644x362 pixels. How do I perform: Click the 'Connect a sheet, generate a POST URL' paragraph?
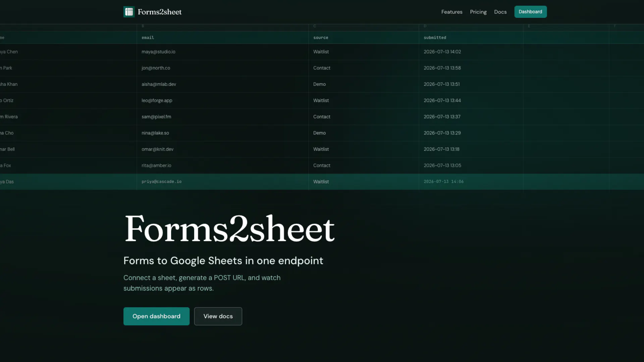[x=202, y=283]
